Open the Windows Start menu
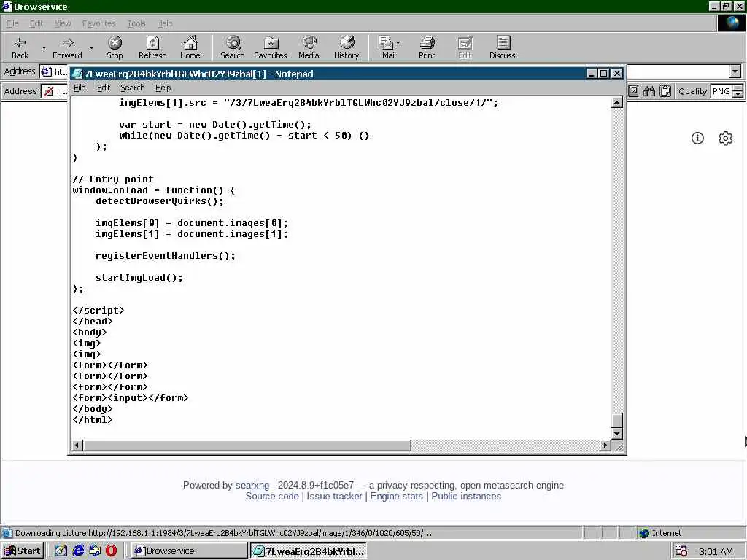Screen dimensions: 747x560 tap(23, 551)
